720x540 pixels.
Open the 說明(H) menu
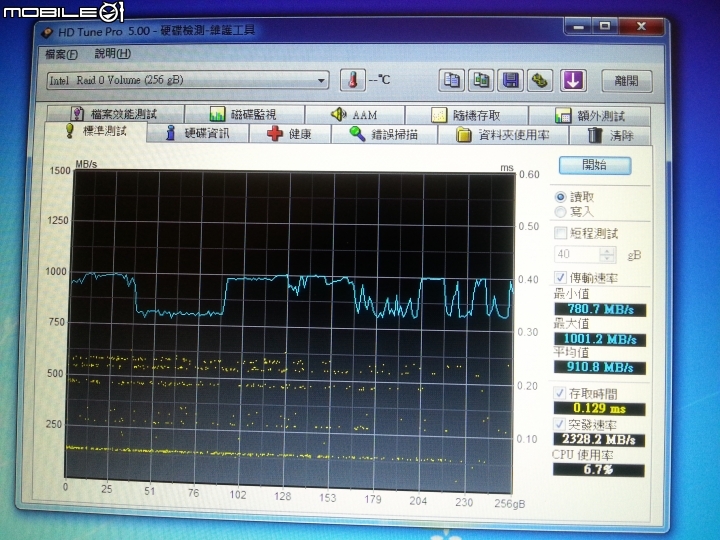point(112,54)
